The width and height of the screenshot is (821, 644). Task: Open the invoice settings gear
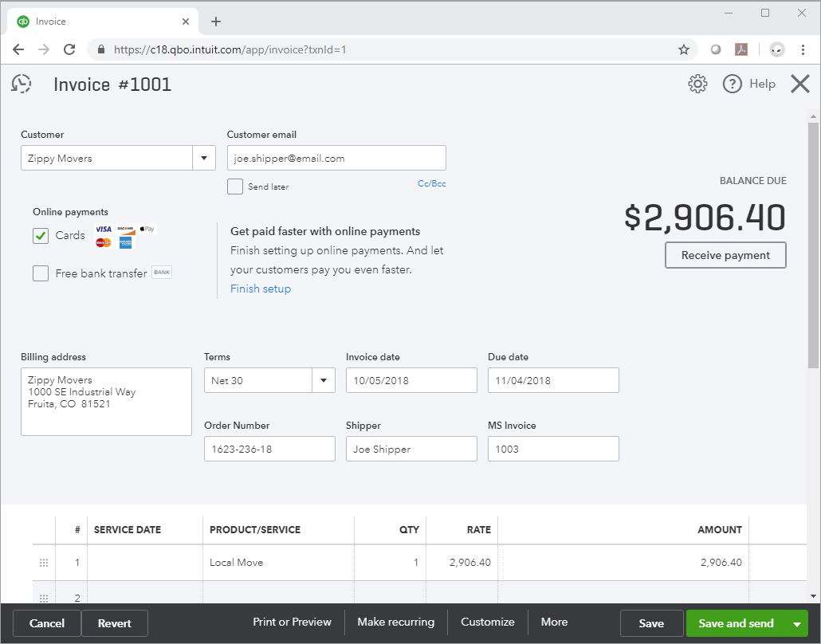coord(697,84)
